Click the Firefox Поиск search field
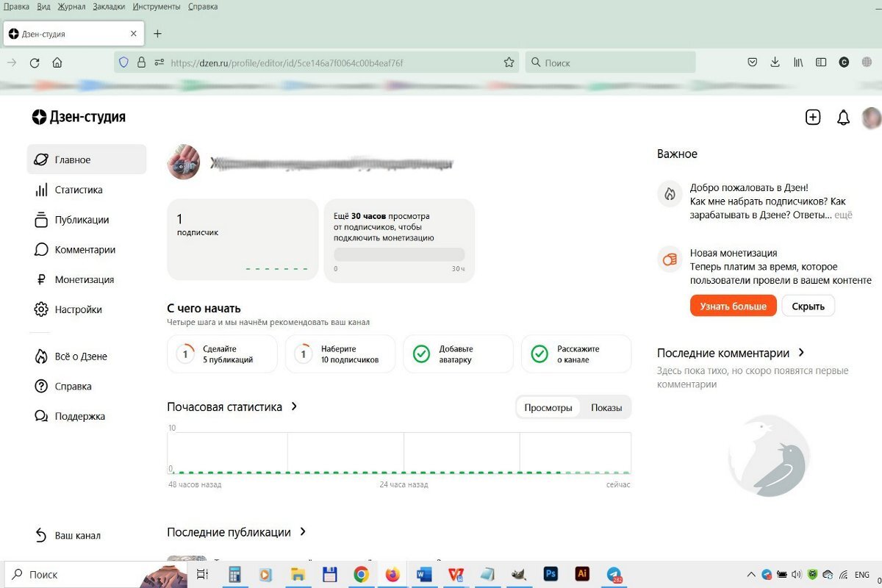This screenshot has height=588, width=882. point(610,62)
